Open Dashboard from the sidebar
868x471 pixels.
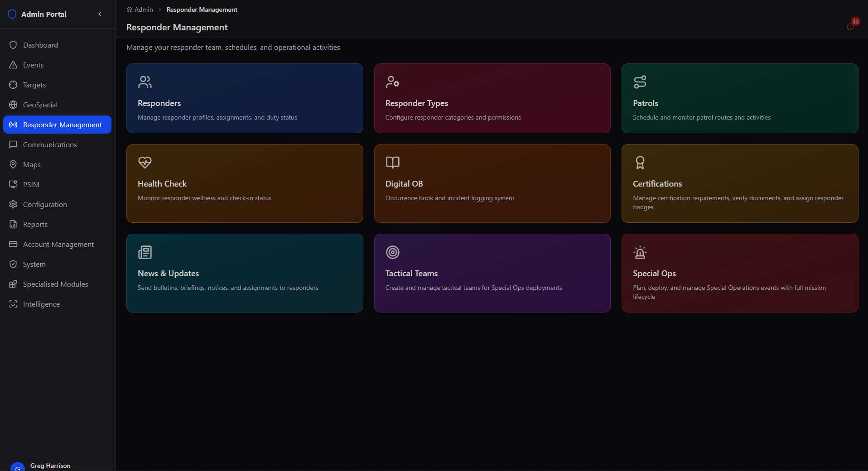coord(57,45)
